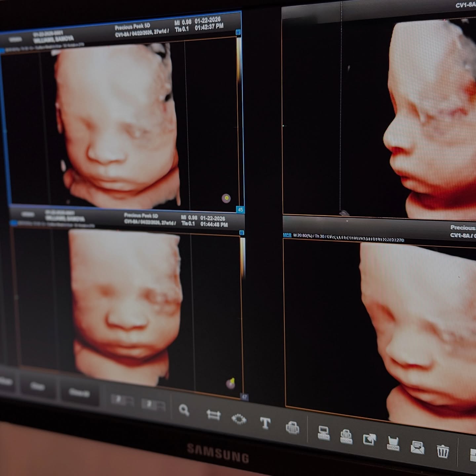Select the bottom-right MPR render image
Image resolution: width=476 pixels, height=476 pixels.
[380, 331]
